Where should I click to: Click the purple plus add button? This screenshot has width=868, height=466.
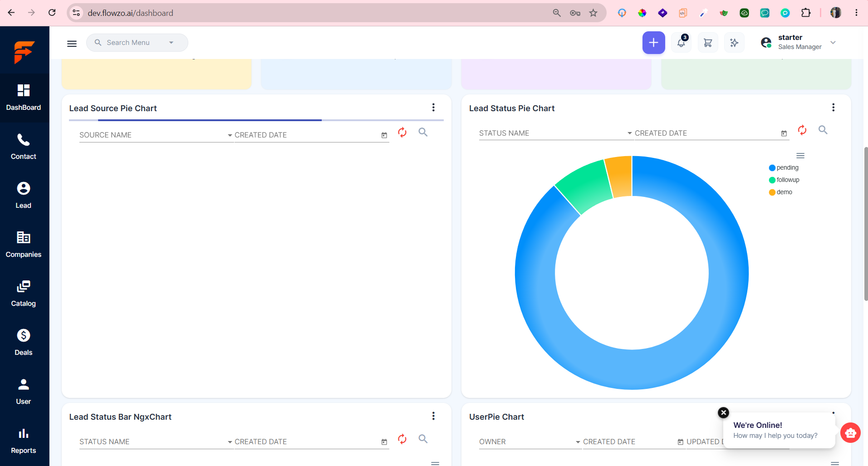tap(653, 43)
